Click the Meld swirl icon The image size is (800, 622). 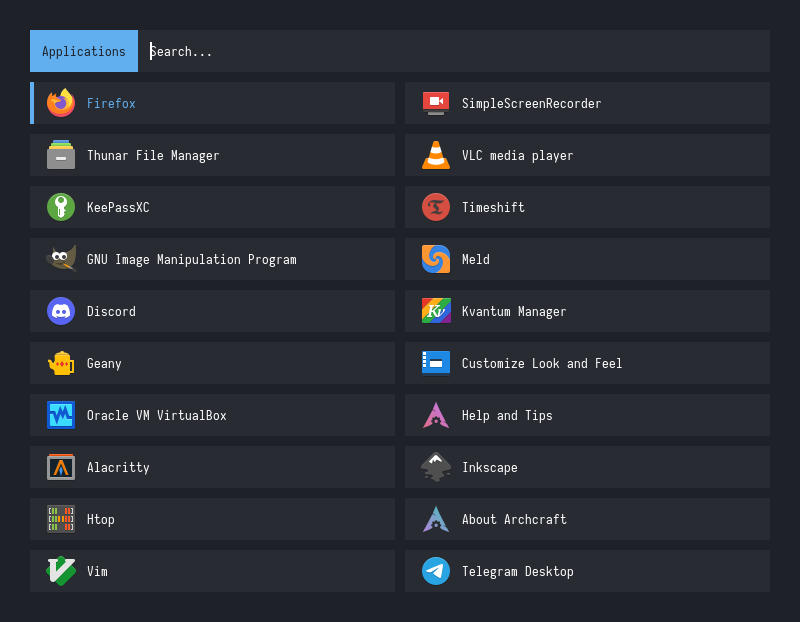coord(436,259)
